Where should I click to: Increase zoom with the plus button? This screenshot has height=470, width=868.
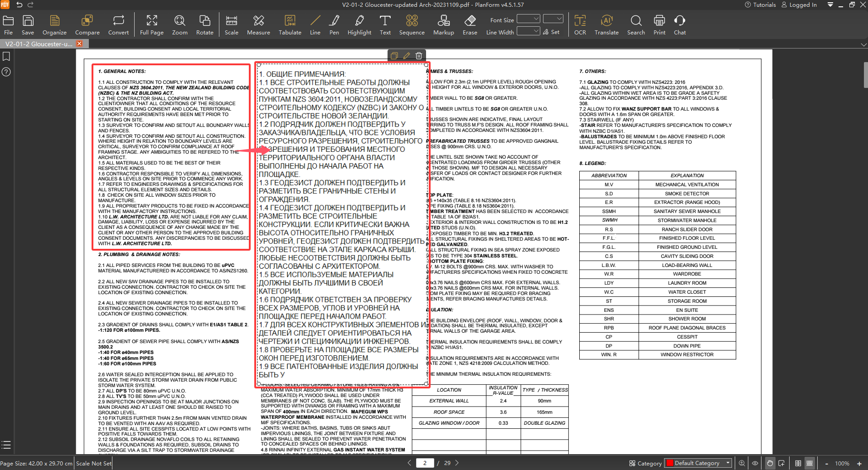click(859, 463)
